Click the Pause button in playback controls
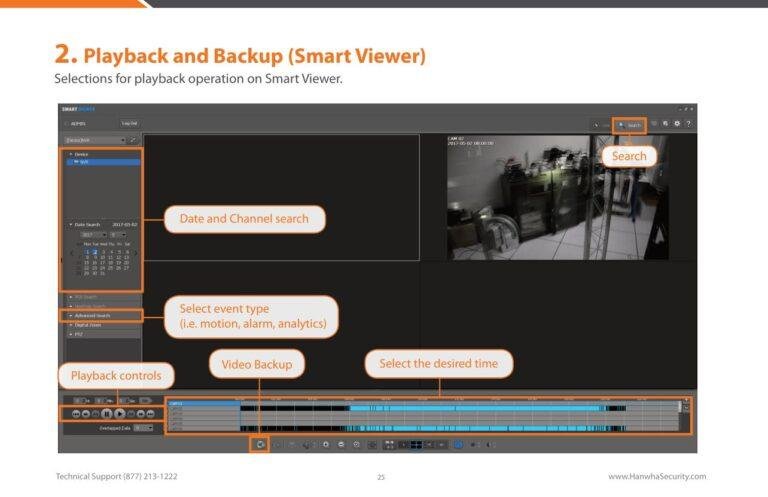 point(107,414)
